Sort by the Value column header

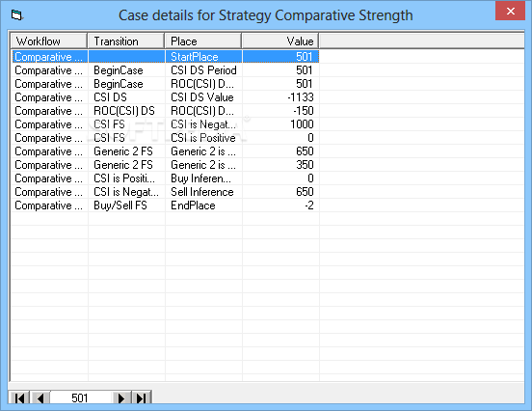coord(279,41)
